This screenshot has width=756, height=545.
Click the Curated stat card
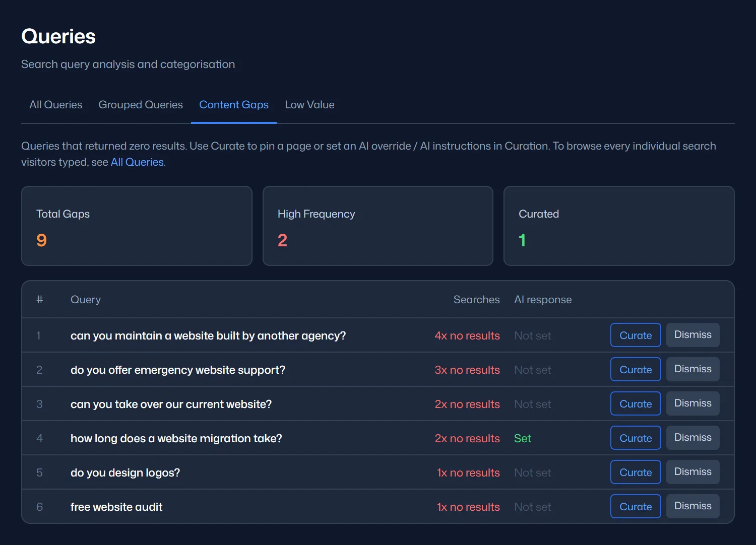(x=619, y=226)
